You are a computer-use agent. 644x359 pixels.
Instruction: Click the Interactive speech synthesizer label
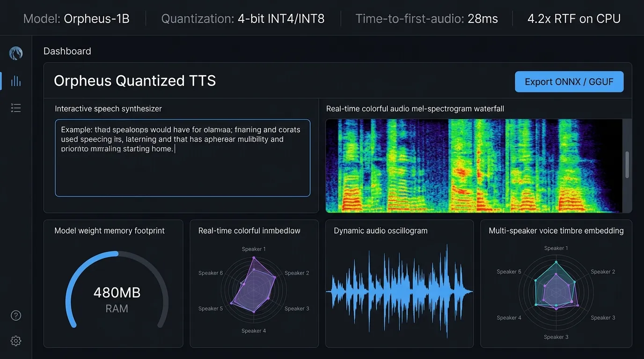pos(108,109)
